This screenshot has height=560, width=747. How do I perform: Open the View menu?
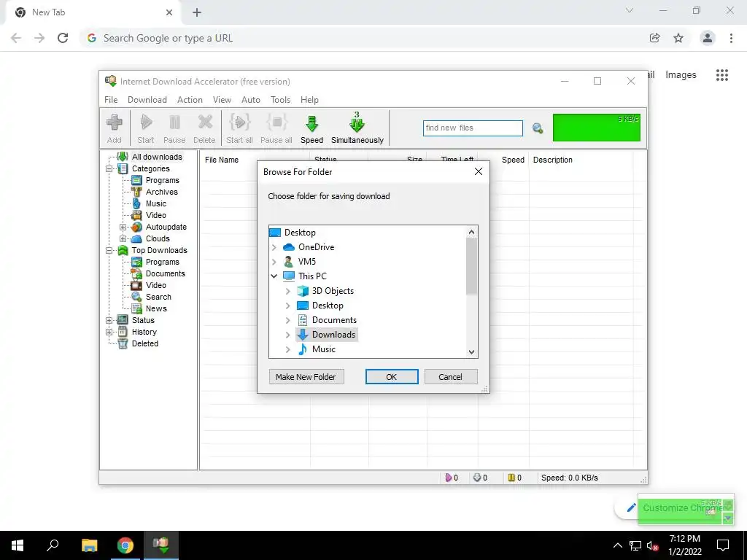tap(222, 99)
